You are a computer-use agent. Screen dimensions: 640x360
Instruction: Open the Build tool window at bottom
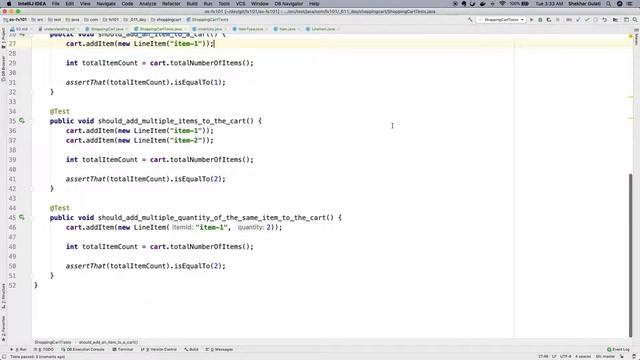(191, 349)
